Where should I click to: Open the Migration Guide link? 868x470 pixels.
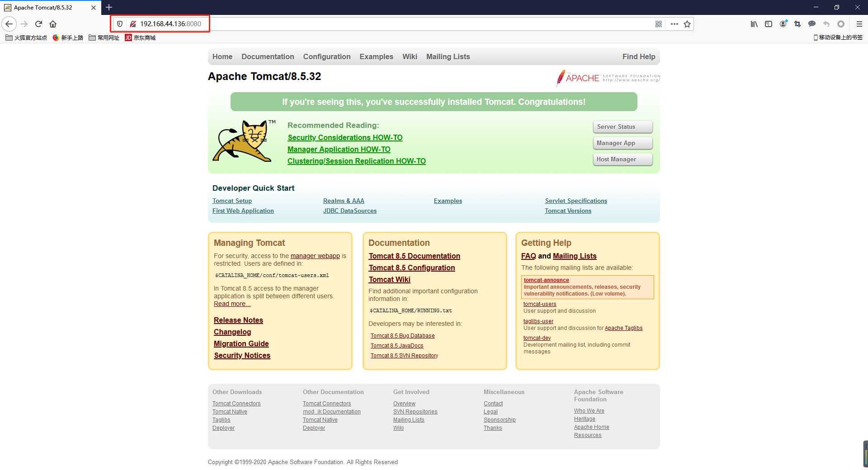[x=241, y=343]
